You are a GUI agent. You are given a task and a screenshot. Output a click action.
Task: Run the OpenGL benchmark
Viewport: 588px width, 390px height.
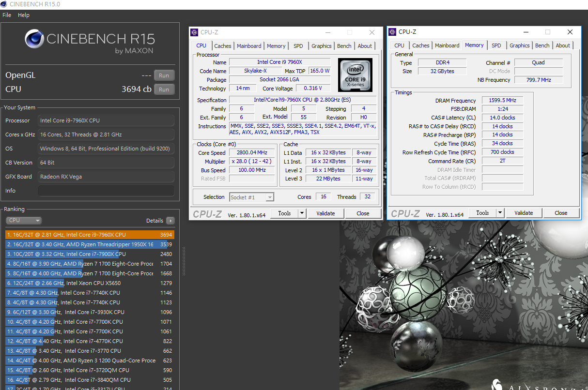[x=164, y=75]
